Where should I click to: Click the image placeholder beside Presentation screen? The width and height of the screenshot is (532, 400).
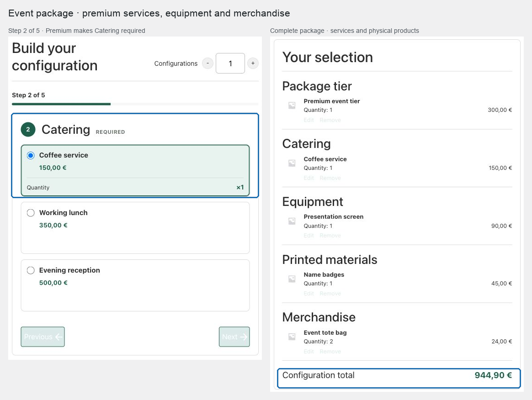(292, 221)
